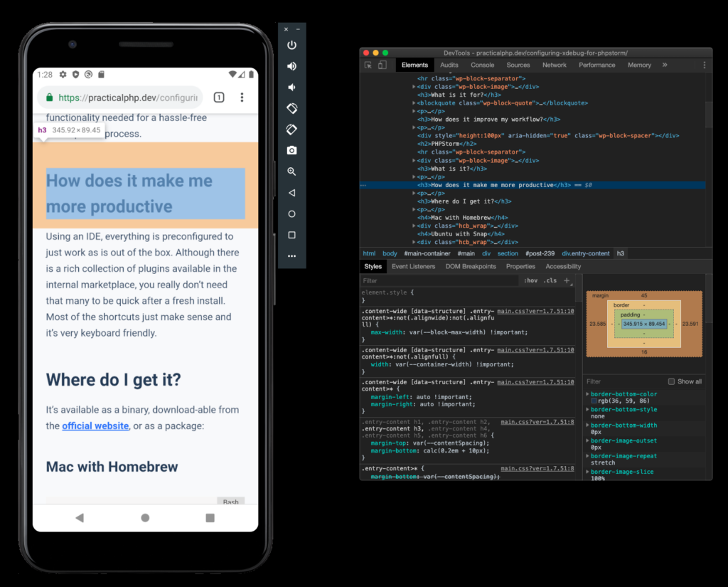
Task: Close the emulator toolbar with the X icon
Action: pos(286,29)
